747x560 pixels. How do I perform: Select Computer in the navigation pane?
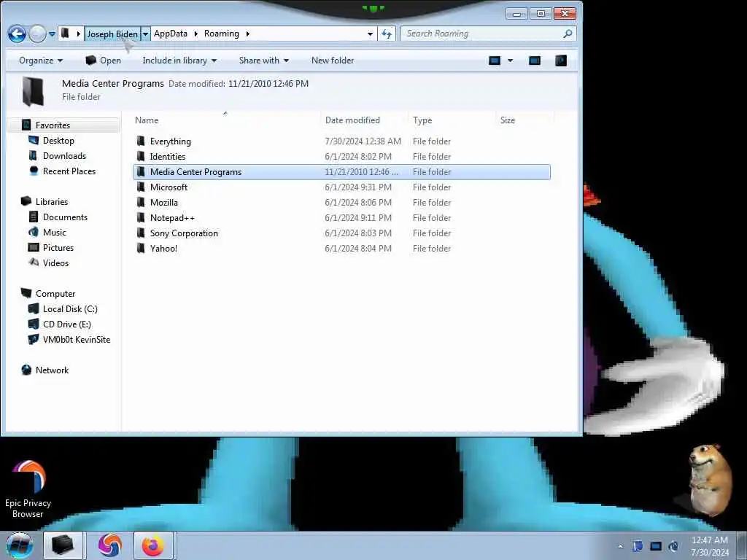point(55,294)
